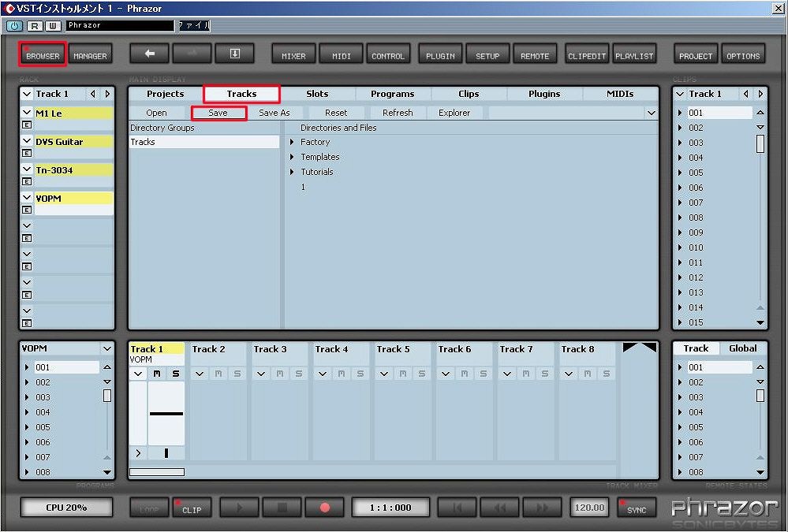Image resolution: width=788 pixels, height=532 pixels.
Task: Open the VOPM programs dropdown arrow
Action: click(x=107, y=348)
